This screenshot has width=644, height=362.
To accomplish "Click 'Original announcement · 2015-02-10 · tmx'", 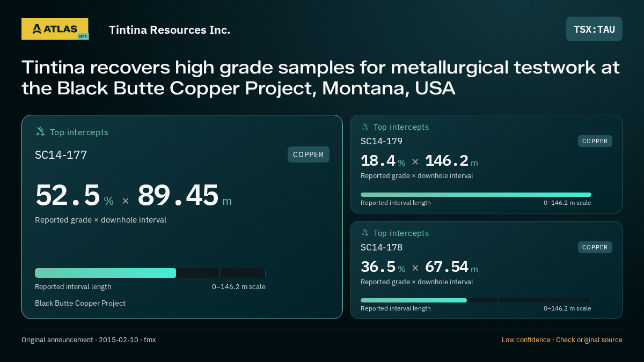I will (89, 340).
